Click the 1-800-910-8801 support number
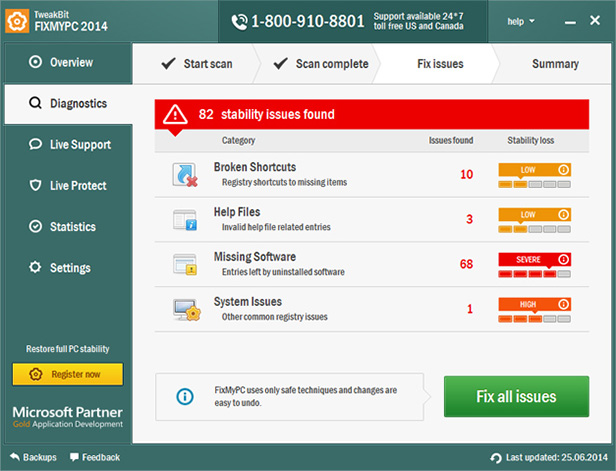 [x=308, y=21]
